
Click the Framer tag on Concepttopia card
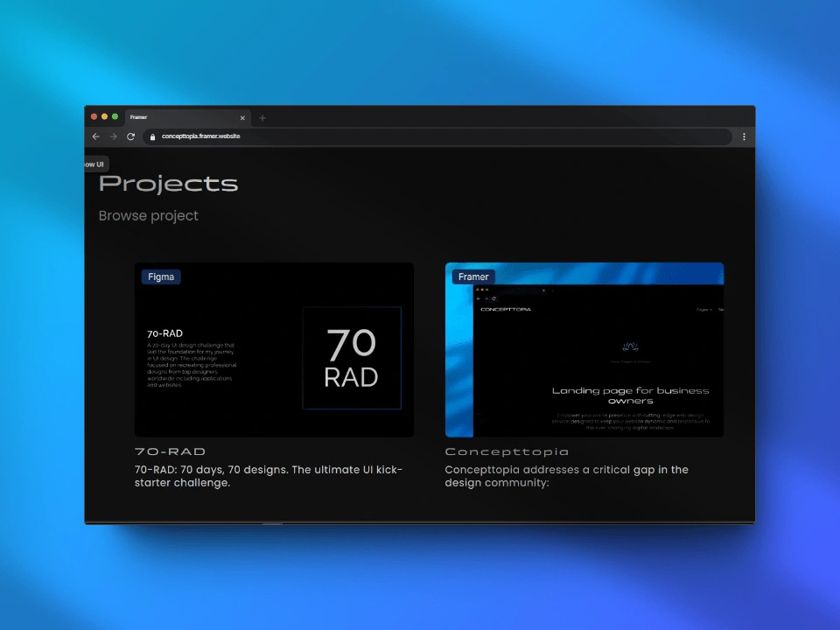tap(473, 277)
